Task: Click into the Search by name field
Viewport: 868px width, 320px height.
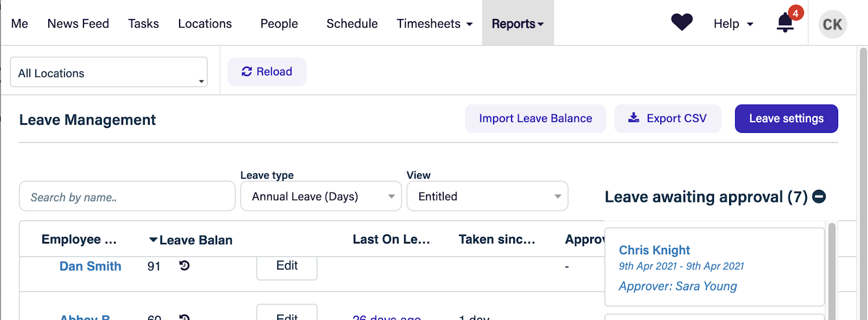Action: pos(127,197)
